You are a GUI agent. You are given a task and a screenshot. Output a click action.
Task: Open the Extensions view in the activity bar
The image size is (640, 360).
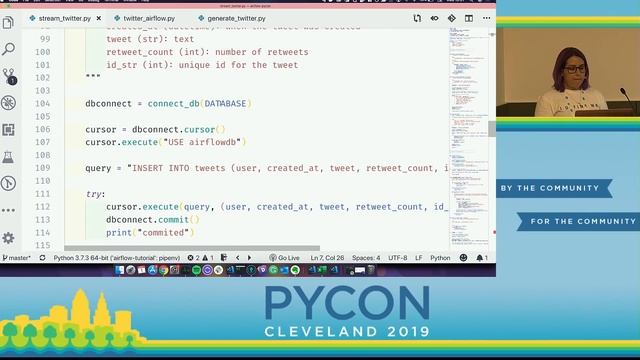click(8, 130)
